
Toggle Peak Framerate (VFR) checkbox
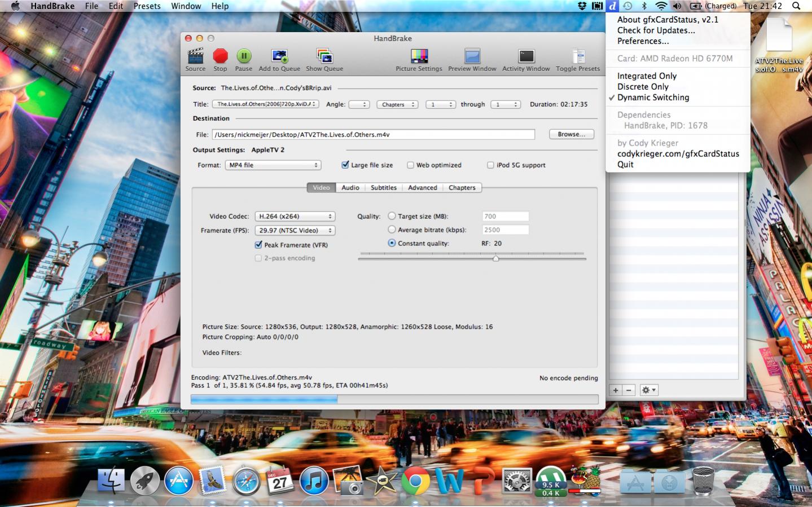(x=258, y=245)
